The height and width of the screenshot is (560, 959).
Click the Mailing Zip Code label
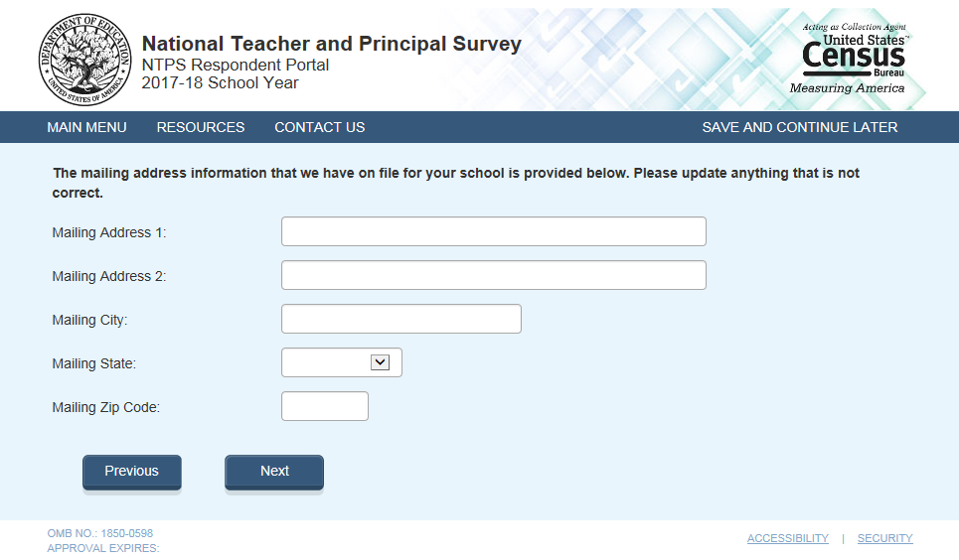[105, 407]
